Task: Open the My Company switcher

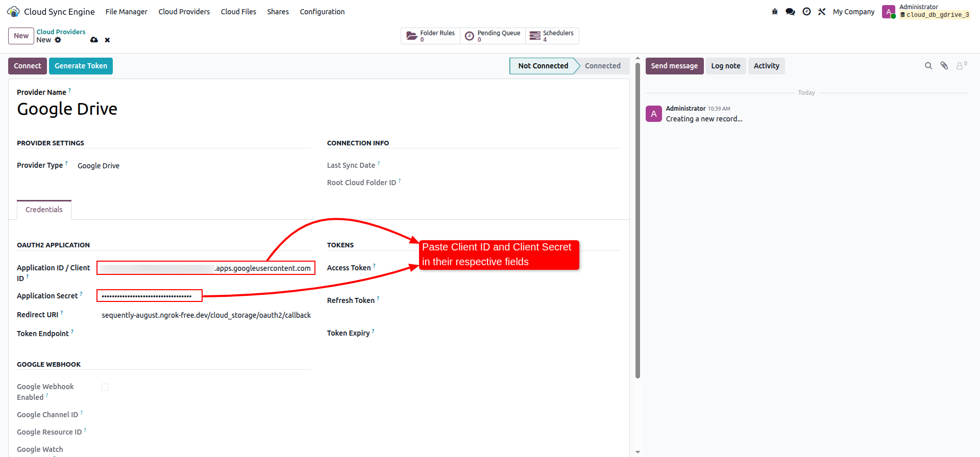Action: point(853,12)
